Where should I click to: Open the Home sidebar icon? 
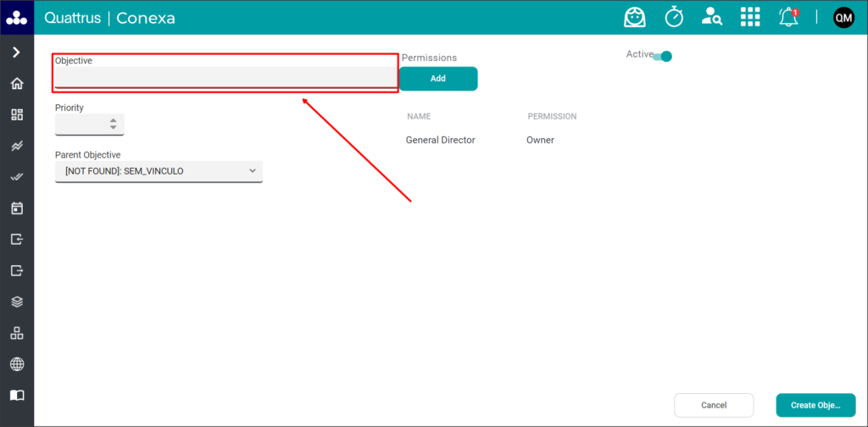(x=17, y=84)
